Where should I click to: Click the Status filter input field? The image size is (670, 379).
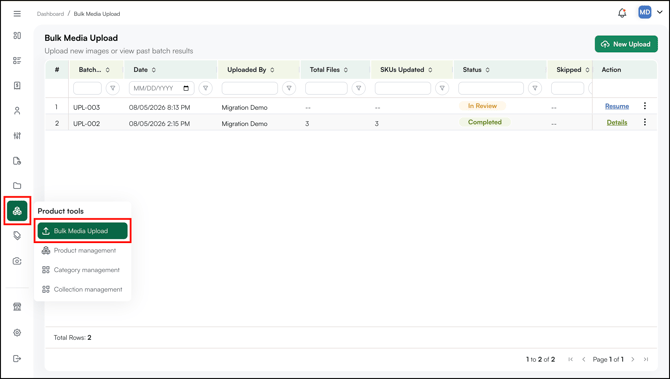(491, 88)
